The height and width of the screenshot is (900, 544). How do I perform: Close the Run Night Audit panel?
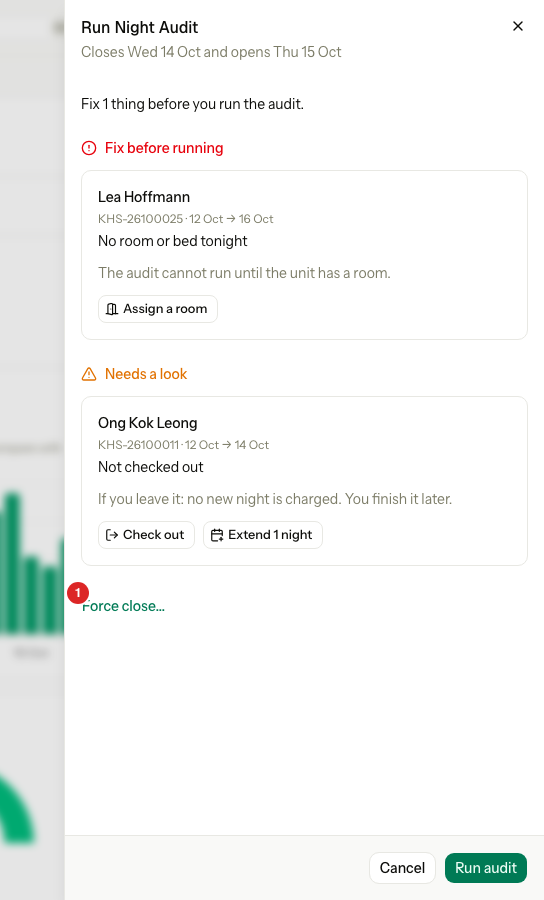coord(518,26)
